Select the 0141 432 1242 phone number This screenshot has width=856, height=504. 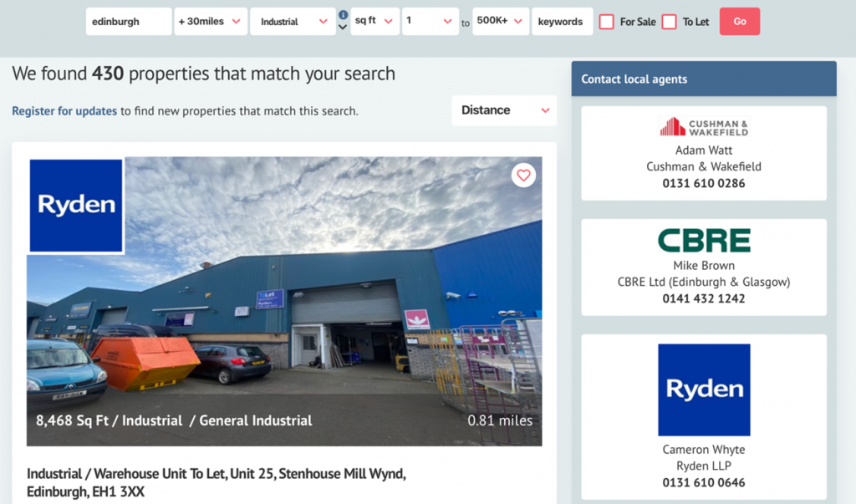click(x=704, y=298)
